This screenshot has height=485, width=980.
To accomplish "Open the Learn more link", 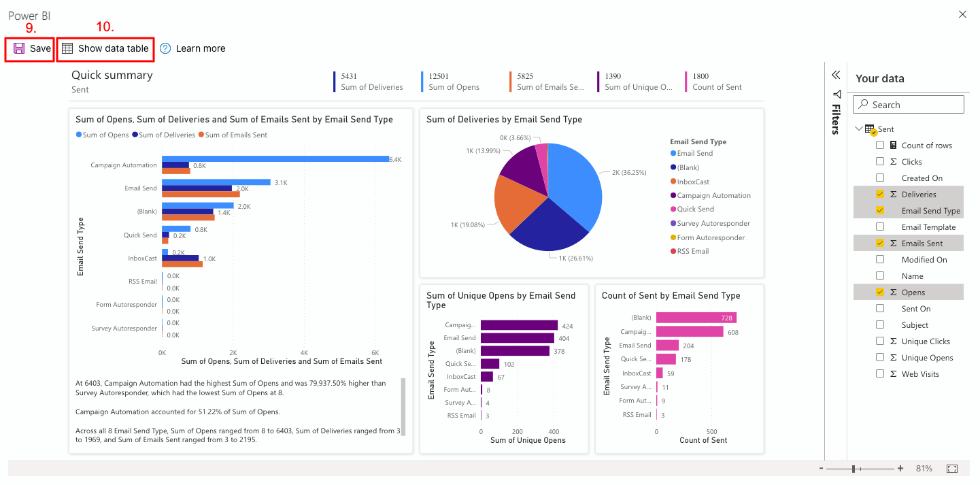I will click(200, 48).
